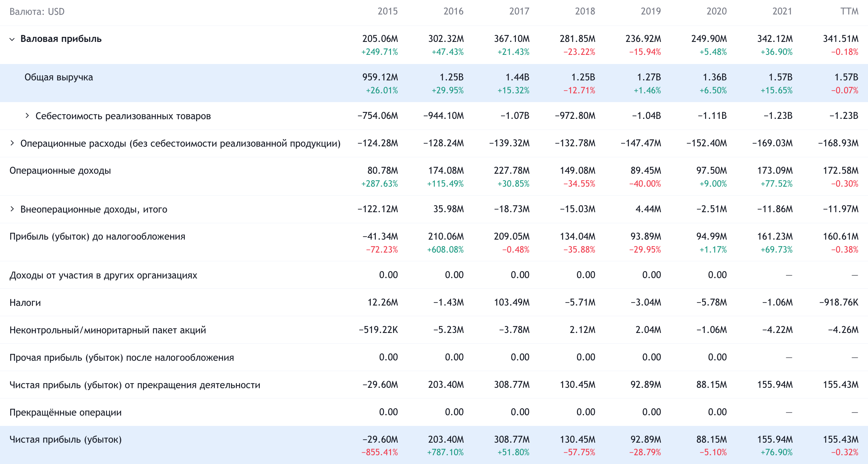
Task: Click net income value −29.60M in bottom row
Action: 380,440
